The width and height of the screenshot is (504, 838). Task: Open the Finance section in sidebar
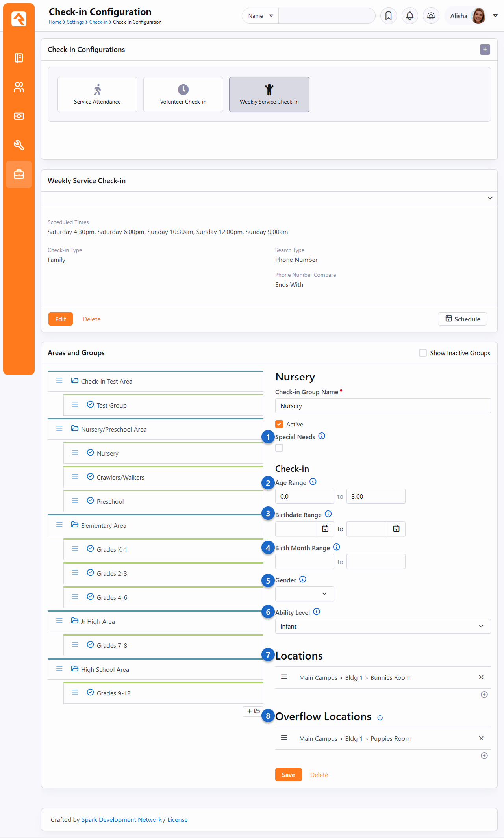[x=19, y=116]
